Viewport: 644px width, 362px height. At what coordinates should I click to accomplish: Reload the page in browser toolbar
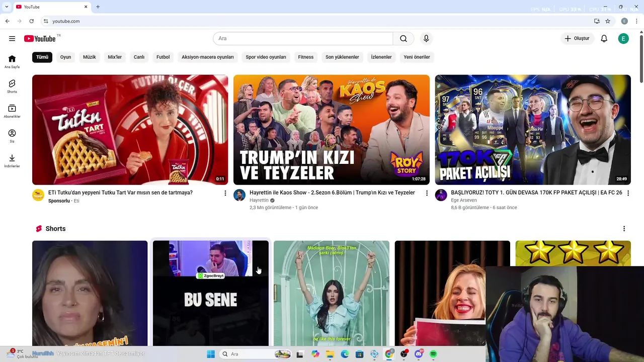(x=31, y=21)
